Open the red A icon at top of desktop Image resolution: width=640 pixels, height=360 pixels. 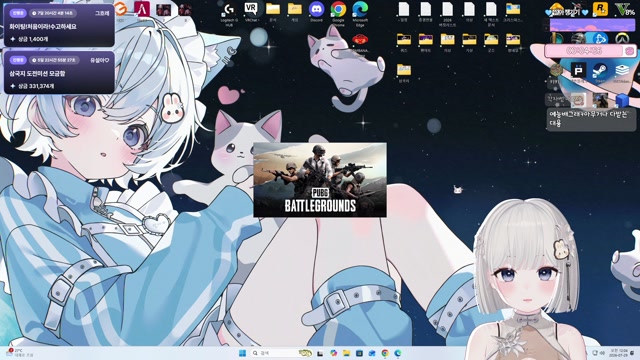tap(142, 9)
